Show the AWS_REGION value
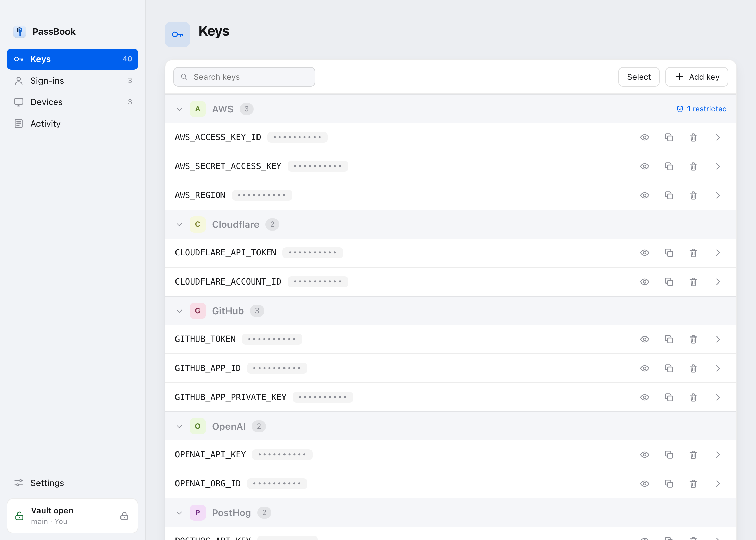 pyautogui.click(x=644, y=195)
